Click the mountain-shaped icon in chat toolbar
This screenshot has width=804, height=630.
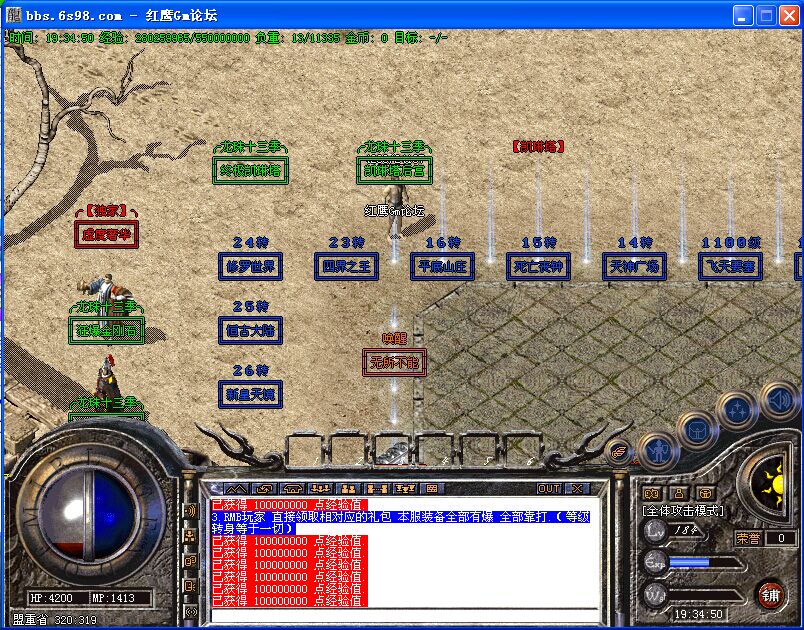point(236,489)
